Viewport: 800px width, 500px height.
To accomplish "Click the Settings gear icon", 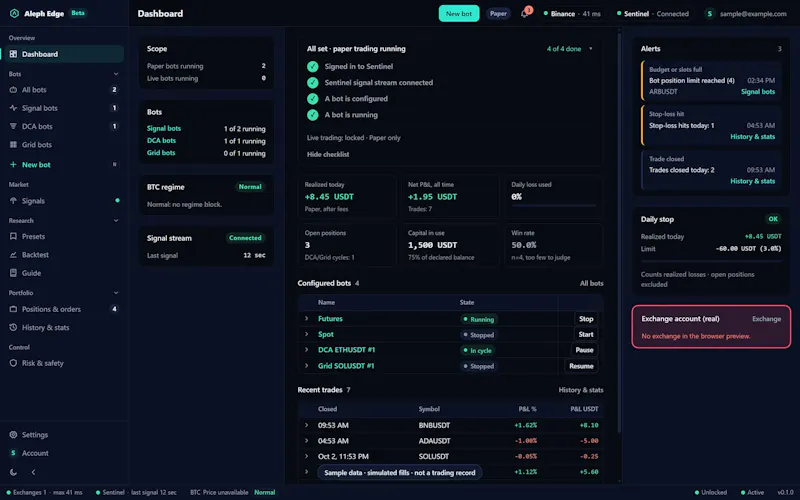I will click(13, 435).
